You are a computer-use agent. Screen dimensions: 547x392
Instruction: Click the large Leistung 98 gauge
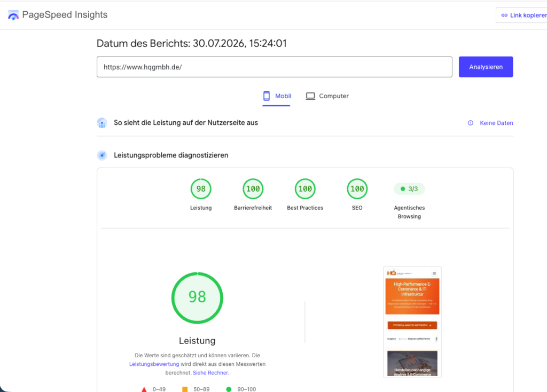[197, 298]
